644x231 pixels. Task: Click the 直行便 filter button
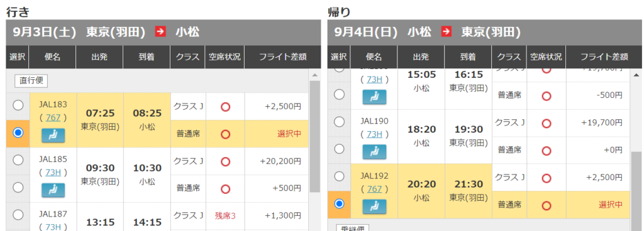[31, 81]
